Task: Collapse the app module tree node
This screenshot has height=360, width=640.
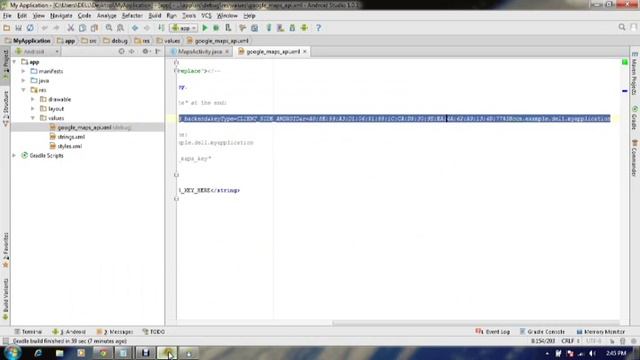Action: click(15, 62)
